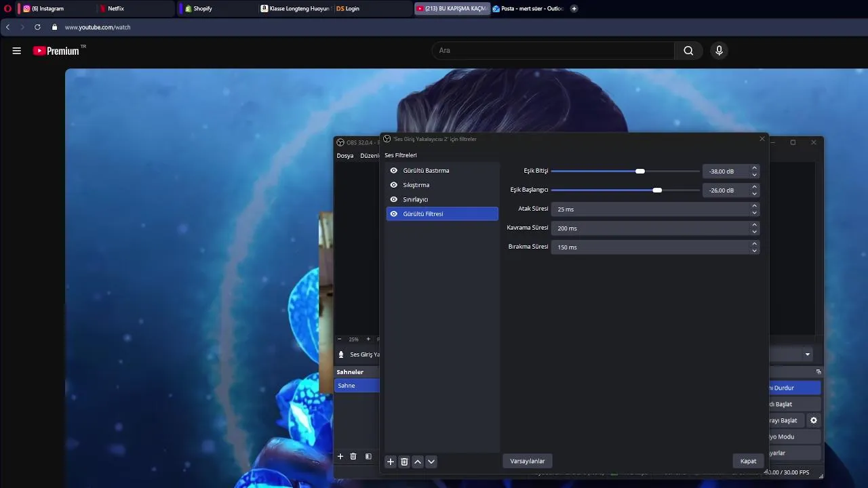This screenshot has height=488, width=868.
Task: Add a new audio filter with plus
Action: (x=391, y=462)
